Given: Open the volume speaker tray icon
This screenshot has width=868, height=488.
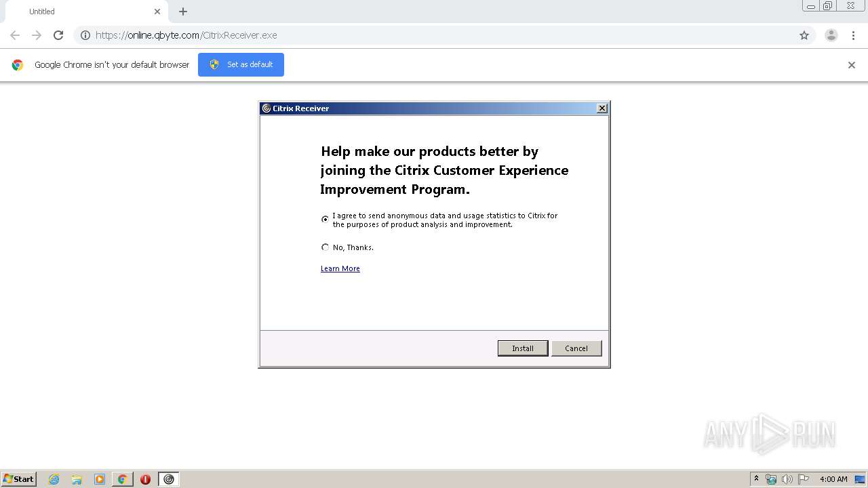Looking at the screenshot, I should tap(787, 479).
